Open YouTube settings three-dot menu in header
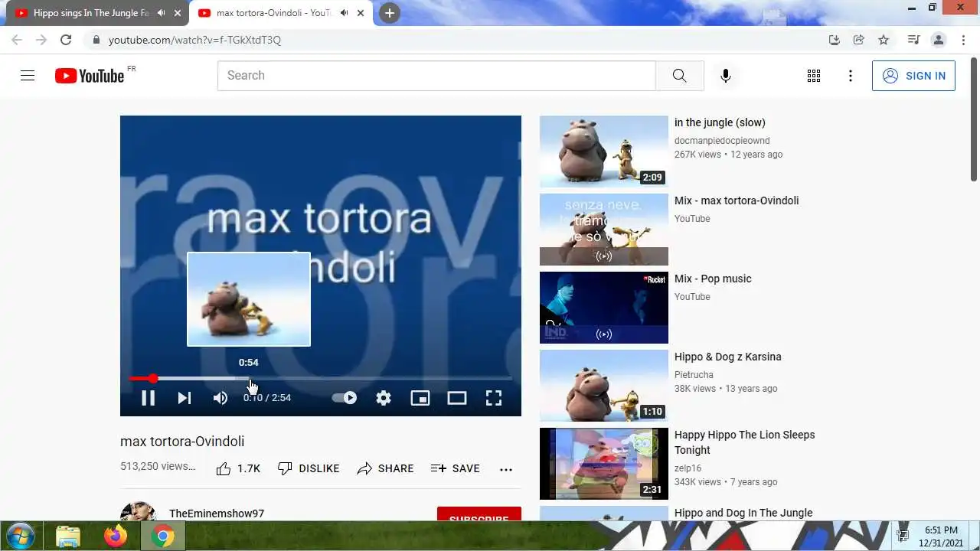Image resolution: width=980 pixels, height=551 pixels. coord(851,76)
